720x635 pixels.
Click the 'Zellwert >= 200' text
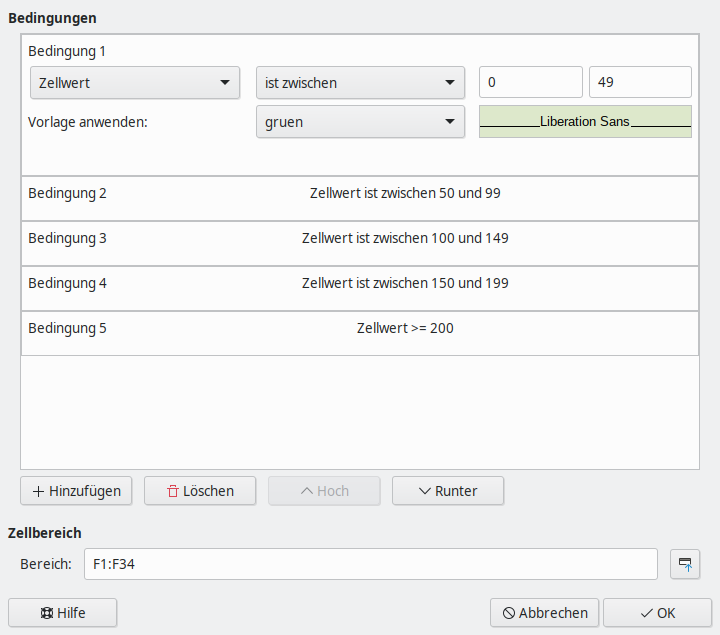click(x=405, y=328)
